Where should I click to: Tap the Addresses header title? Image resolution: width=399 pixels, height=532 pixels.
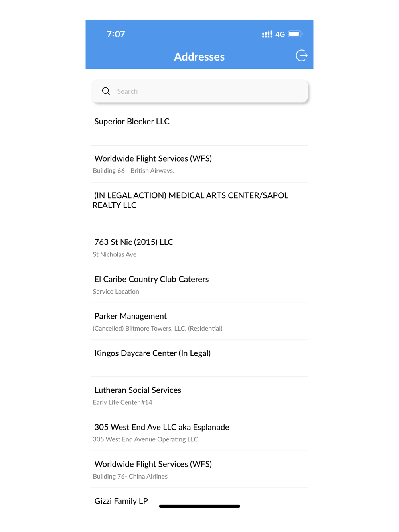(199, 57)
